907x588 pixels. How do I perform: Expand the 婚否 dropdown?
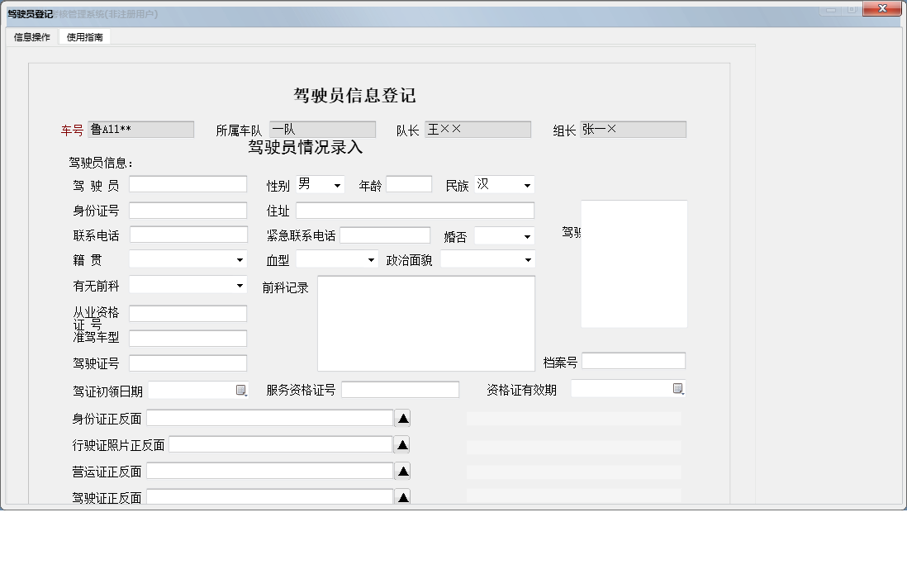pyautogui.click(x=525, y=236)
